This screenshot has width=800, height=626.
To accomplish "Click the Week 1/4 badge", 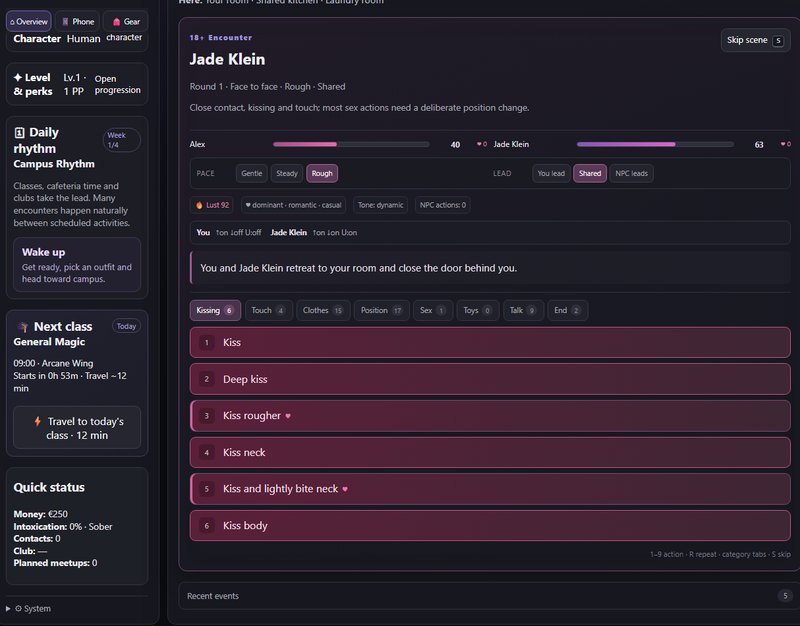I will [x=121, y=140].
